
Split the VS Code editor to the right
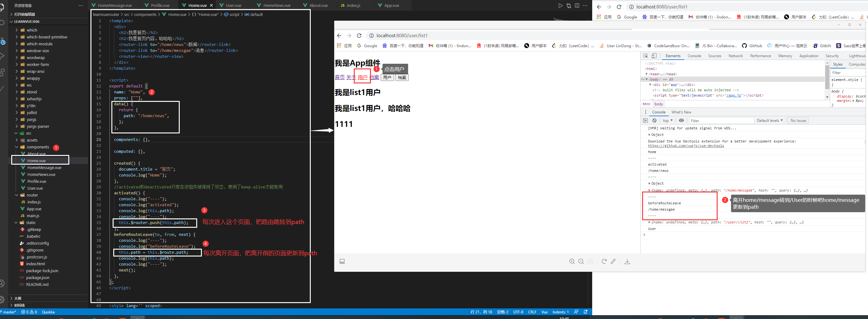pyautogui.click(x=577, y=5)
